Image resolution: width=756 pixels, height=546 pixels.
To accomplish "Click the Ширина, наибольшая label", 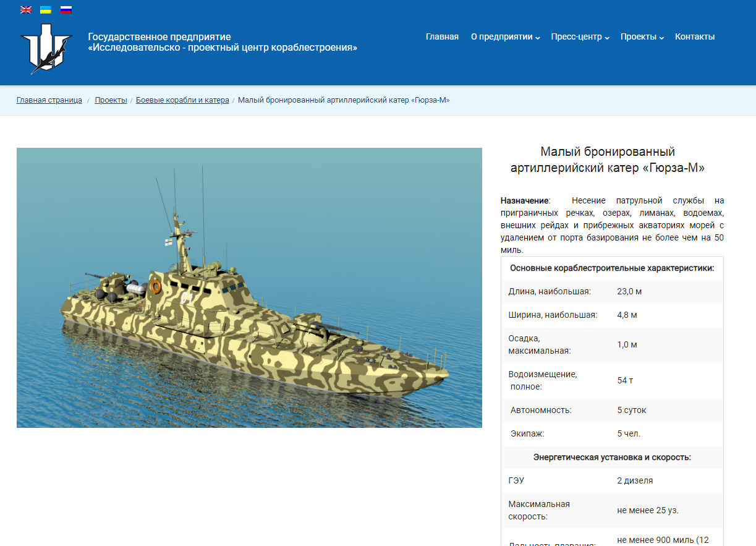I will [x=553, y=315].
